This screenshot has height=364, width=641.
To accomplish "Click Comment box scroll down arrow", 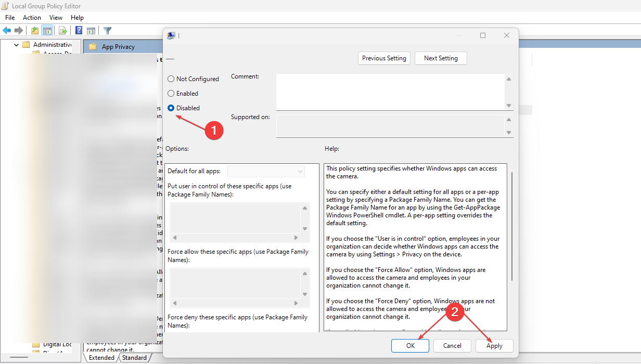I will [x=509, y=106].
